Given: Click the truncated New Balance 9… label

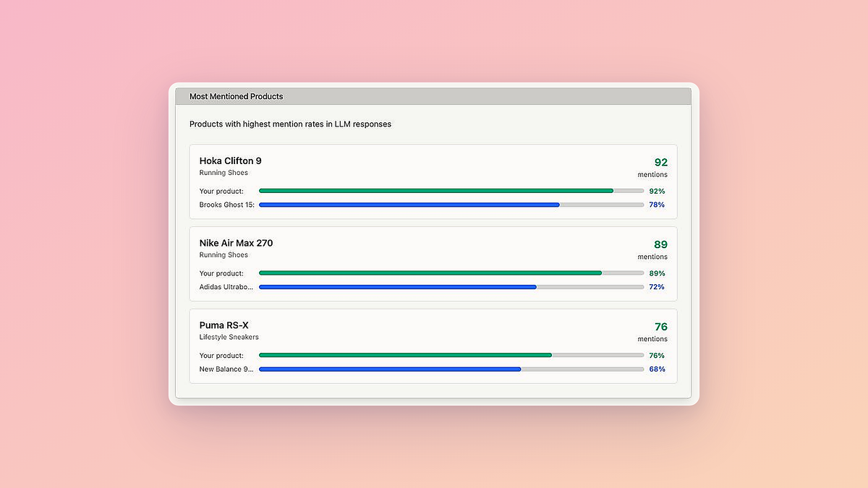Looking at the screenshot, I should point(226,369).
